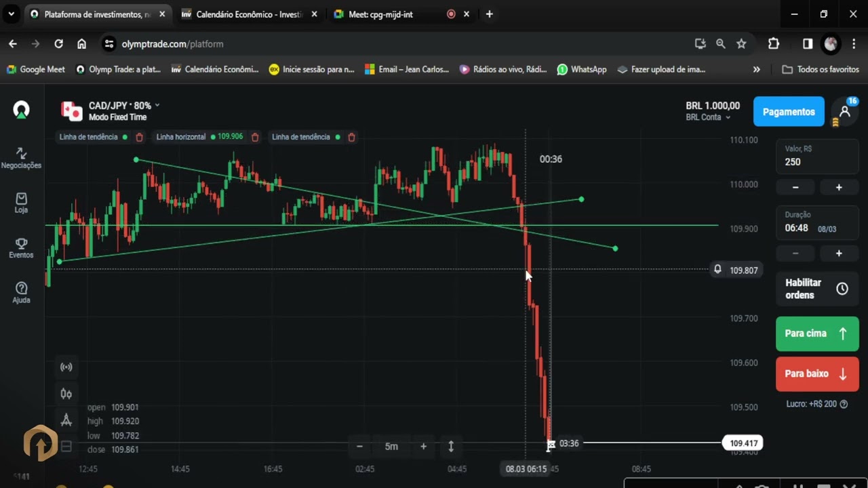Click Para cima up trade button
Viewport: 868px width, 488px height.
(817, 333)
